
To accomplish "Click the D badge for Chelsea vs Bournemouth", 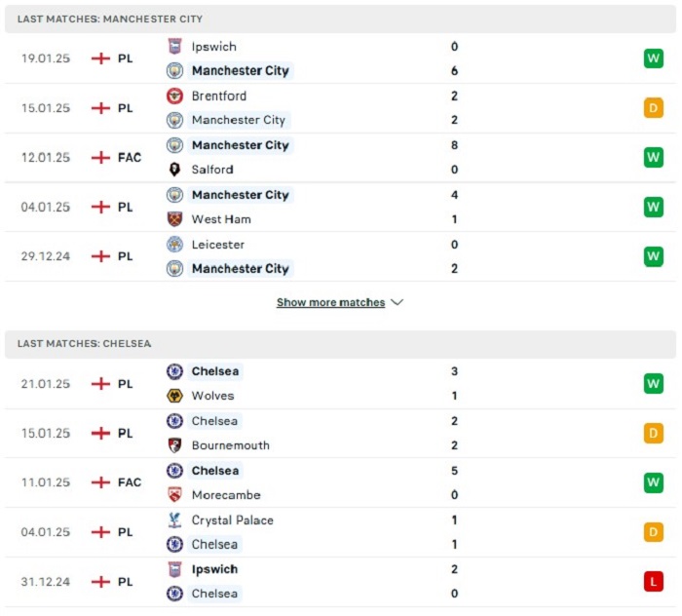I will (x=654, y=434).
